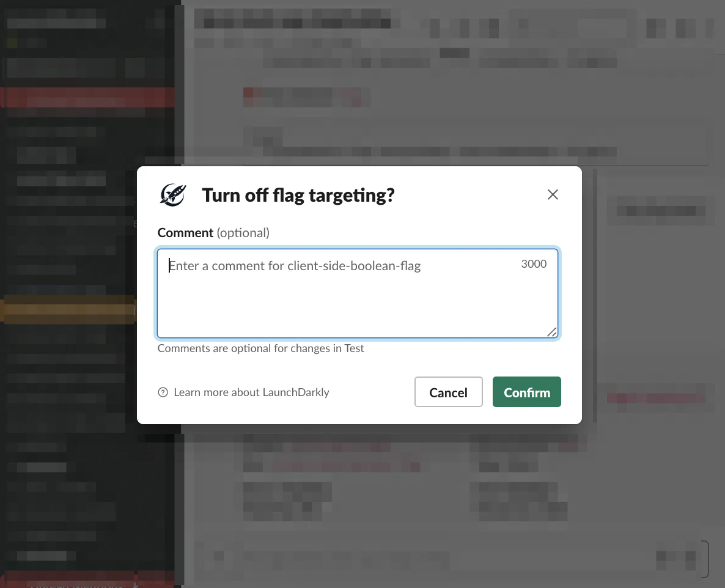Close the Turn off flag targeting dialog

(553, 194)
